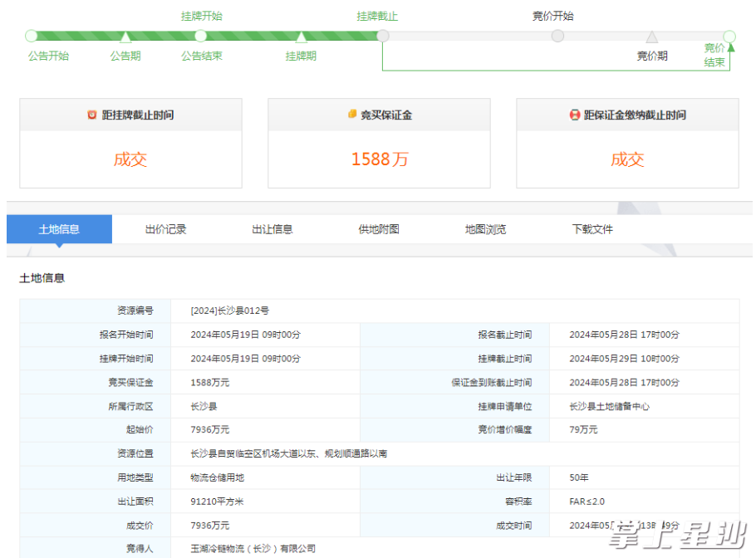The image size is (756, 558).
Task: Go to the 下载文件 tab
Action: click(x=592, y=229)
